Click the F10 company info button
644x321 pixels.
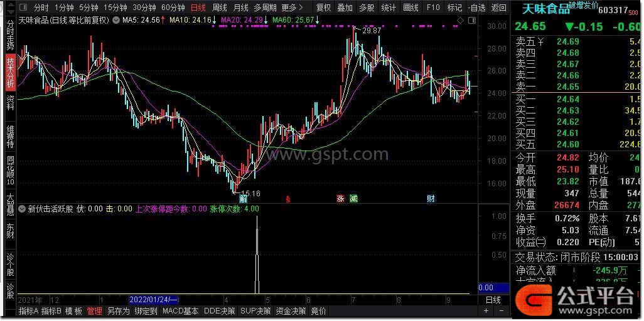click(433, 8)
